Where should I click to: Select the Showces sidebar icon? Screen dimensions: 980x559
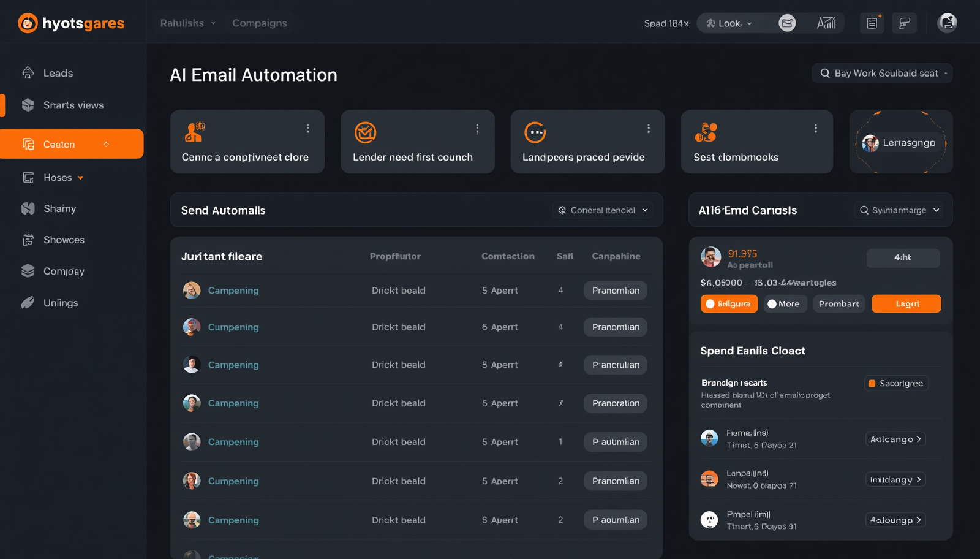28,240
